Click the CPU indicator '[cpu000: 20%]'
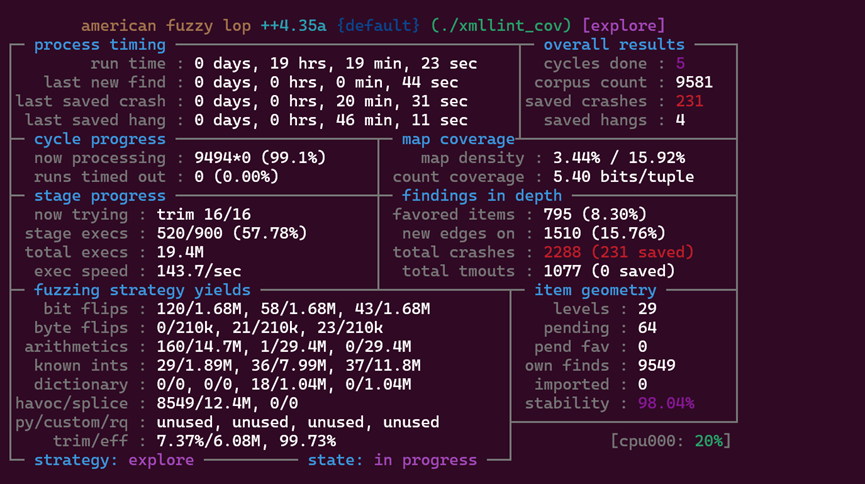Viewport: 865px width, 484px height. coord(671,440)
